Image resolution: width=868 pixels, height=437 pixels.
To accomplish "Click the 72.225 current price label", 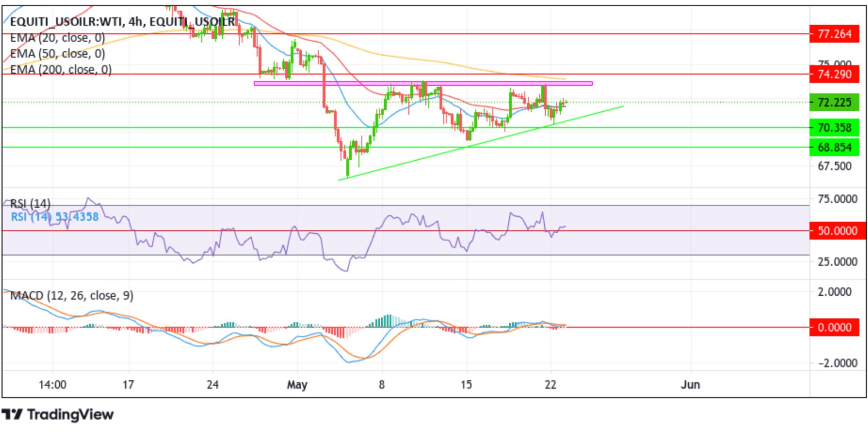I will pyautogui.click(x=834, y=102).
